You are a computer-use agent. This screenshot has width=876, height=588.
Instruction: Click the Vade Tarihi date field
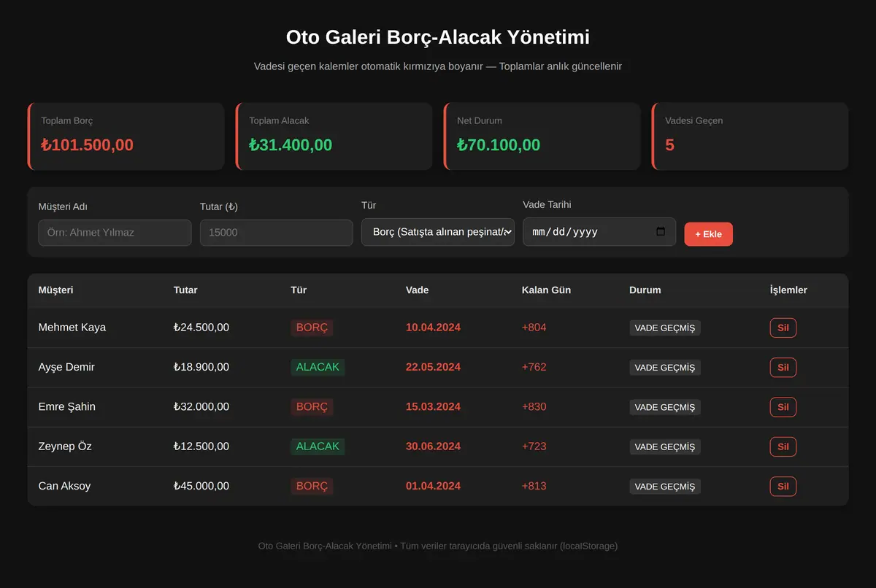pos(599,232)
